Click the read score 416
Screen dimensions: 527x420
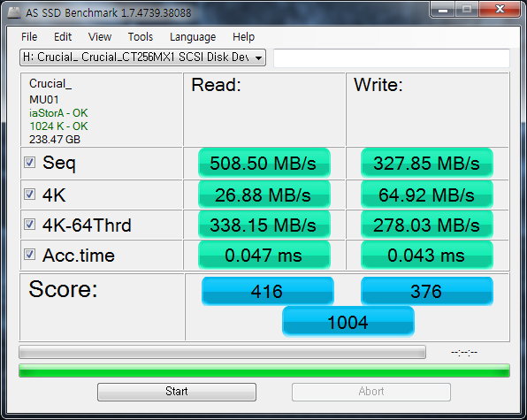click(268, 291)
